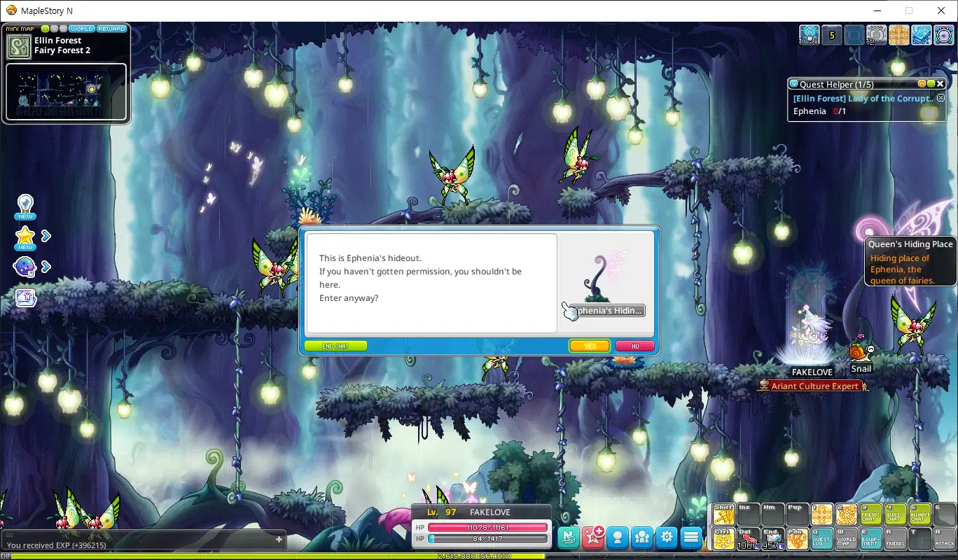Screen dimensions: 958x560
Task: Click the Ariant Culture Expert title tag
Action: point(814,386)
